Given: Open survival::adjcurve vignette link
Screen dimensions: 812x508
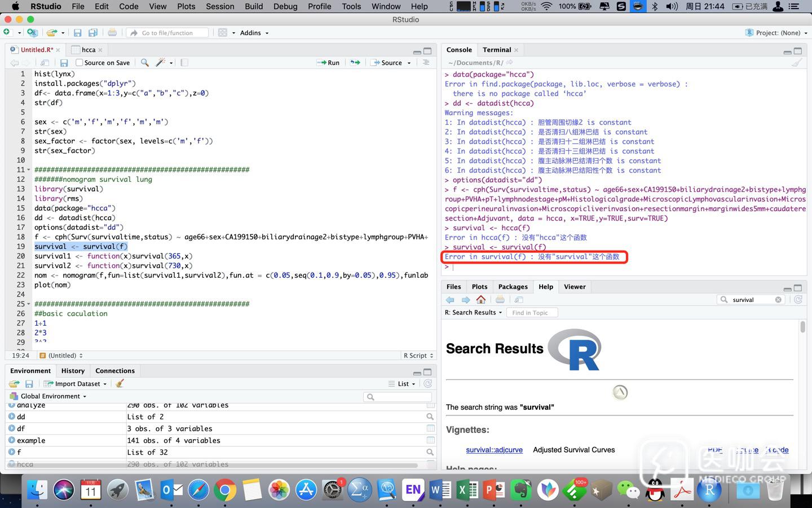Looking at the screenshot, I should tap(494, 450).
